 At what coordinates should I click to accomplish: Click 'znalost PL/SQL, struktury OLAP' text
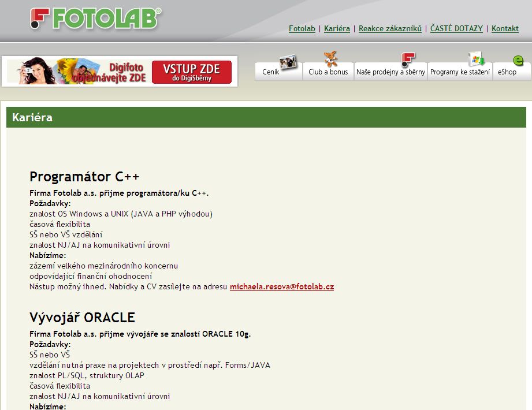[x=87, y=376]
